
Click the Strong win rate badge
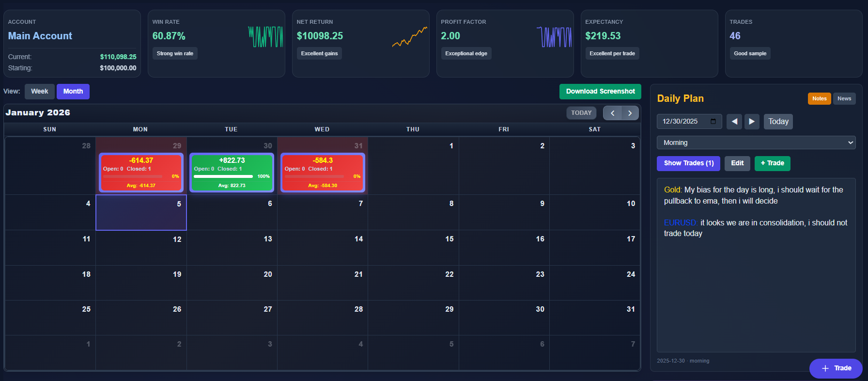coord(175,53)
